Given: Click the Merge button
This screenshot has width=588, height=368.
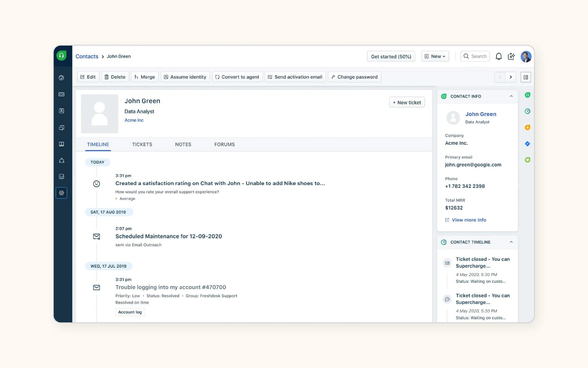Looking at the screenshot, I should [x=145, y=77].
